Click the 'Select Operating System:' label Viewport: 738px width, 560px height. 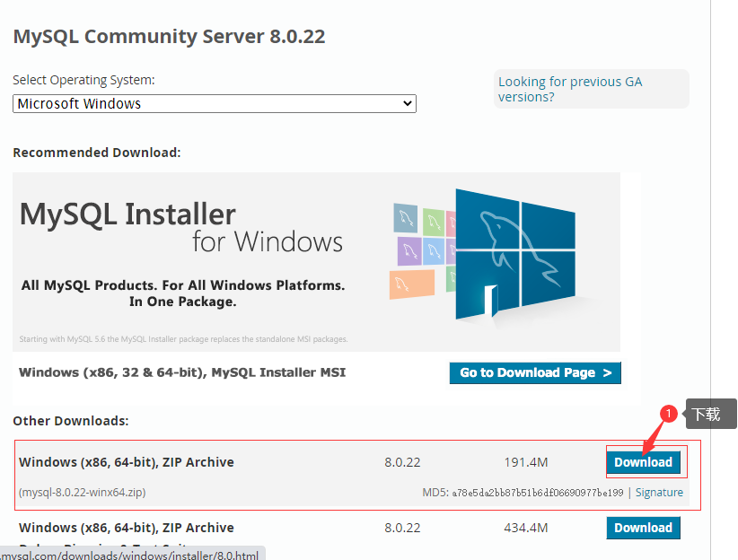coord(83,80)
